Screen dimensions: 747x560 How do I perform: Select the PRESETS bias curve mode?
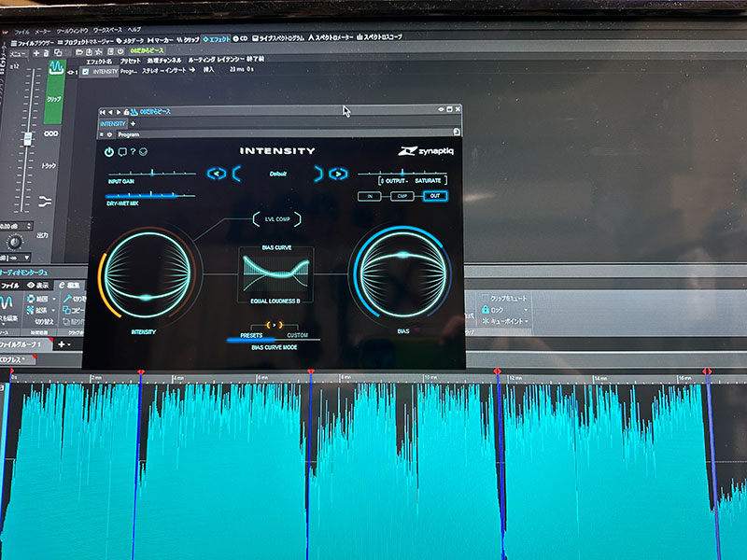pyautogui.click(x=251, y=335)
